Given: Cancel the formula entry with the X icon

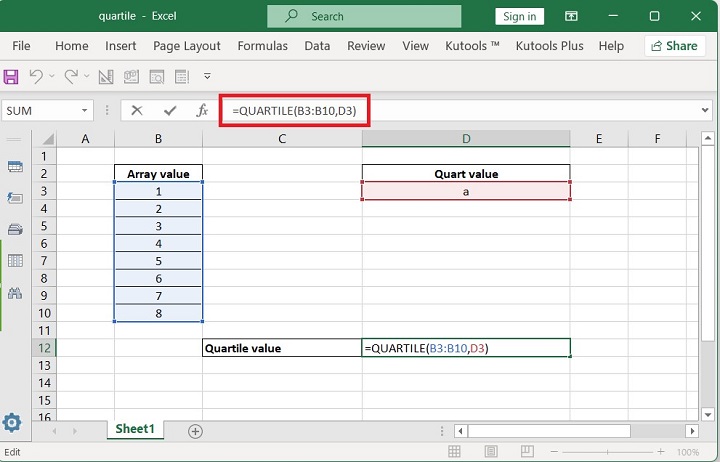Looking at the screenshot, I should pos(137,111).
